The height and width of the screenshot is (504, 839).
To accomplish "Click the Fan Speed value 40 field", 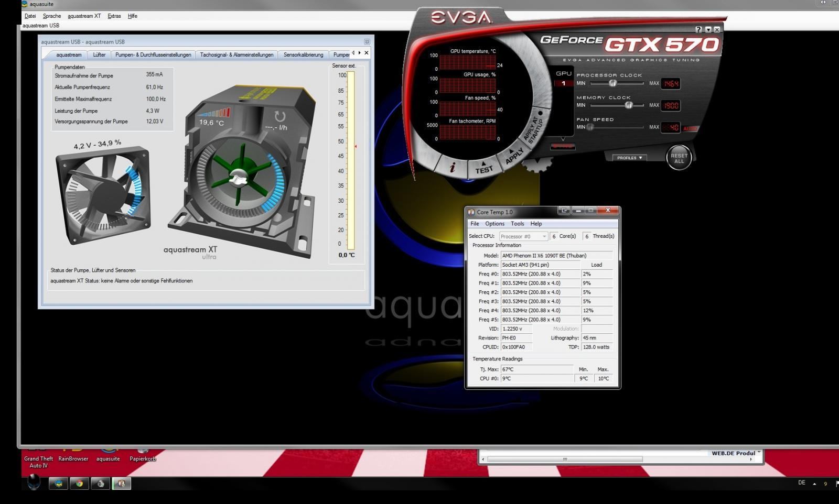I will tap(671, 128).
